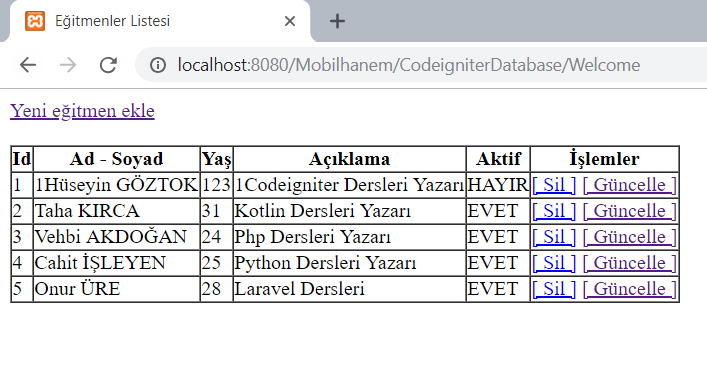Update Onur ÜRE via Güncelle link
The height and width of the screenshot is (385, 707).
click(x=630, y=289)
